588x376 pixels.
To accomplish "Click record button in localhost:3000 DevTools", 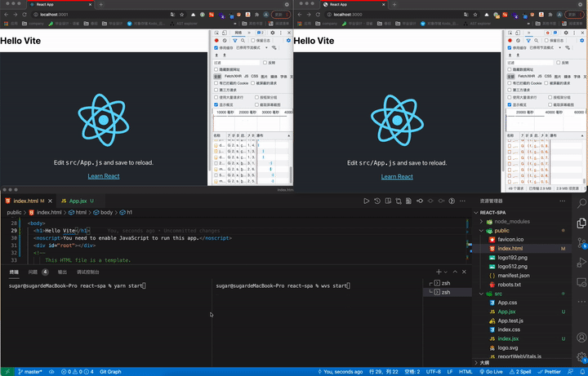I will point(510,41).
